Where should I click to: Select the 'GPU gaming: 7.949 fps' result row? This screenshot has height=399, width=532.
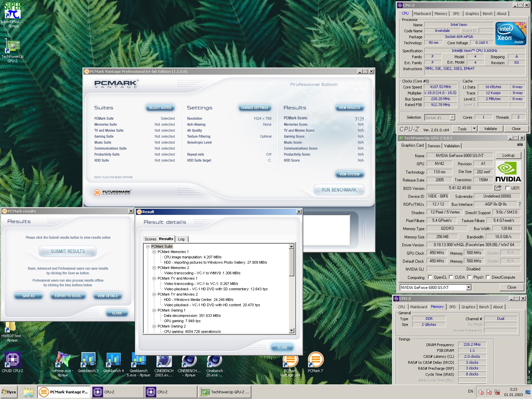pyautogui.click(x=182, y=321)
